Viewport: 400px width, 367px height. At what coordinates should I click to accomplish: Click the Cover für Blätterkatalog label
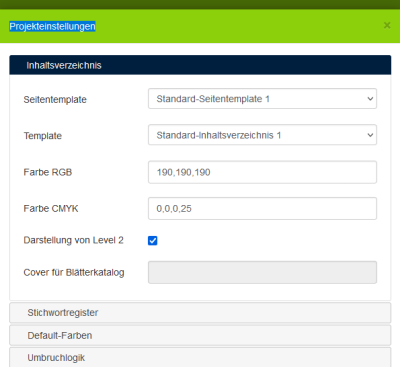click(74, 272)
